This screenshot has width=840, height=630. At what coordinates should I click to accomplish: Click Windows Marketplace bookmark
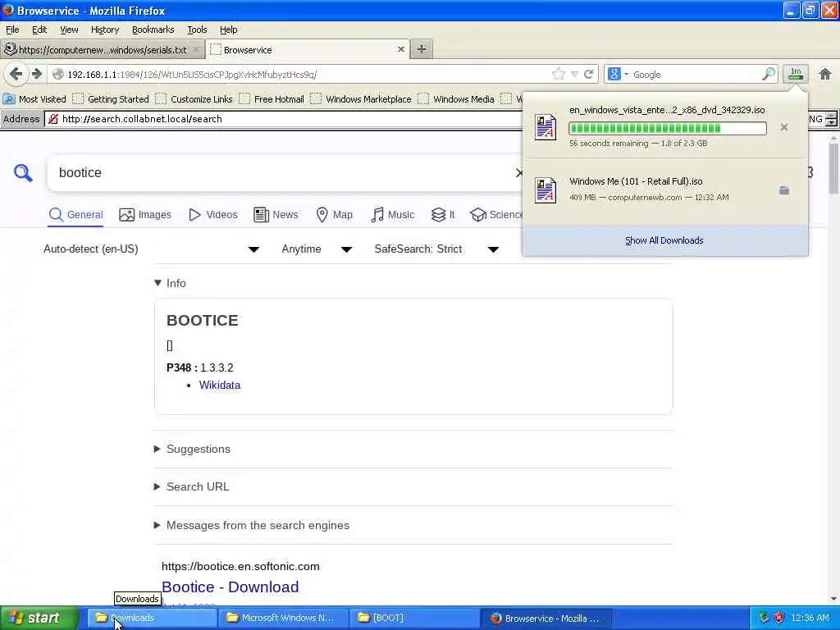point(361,99)
